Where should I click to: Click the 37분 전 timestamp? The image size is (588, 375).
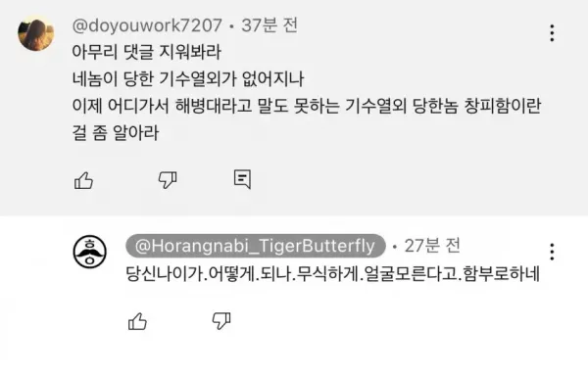[269, 25]
